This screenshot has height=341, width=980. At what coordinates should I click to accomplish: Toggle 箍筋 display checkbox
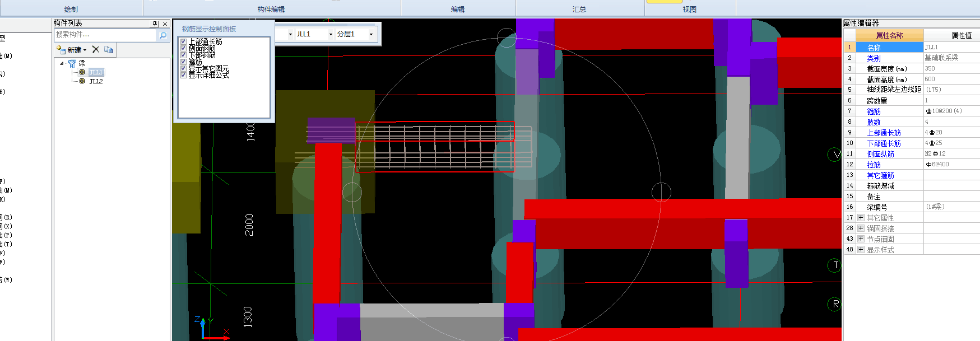(x=183, y=62)
